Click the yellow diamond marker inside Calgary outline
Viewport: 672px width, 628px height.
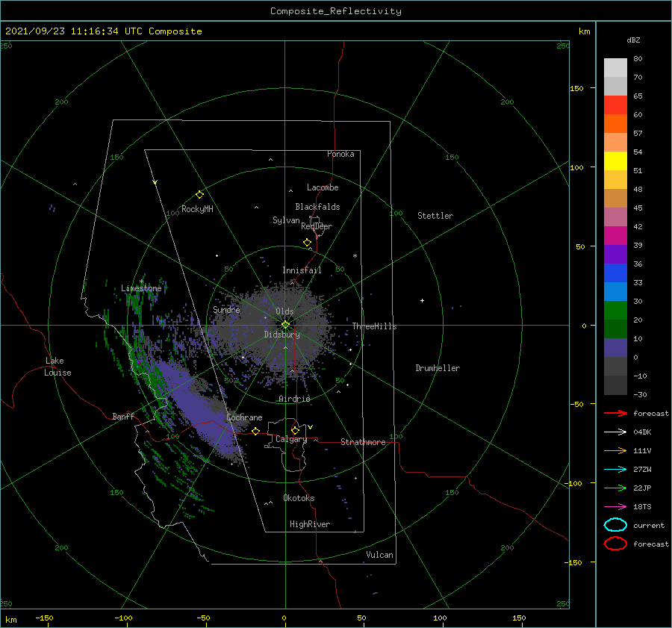(295, 430)
